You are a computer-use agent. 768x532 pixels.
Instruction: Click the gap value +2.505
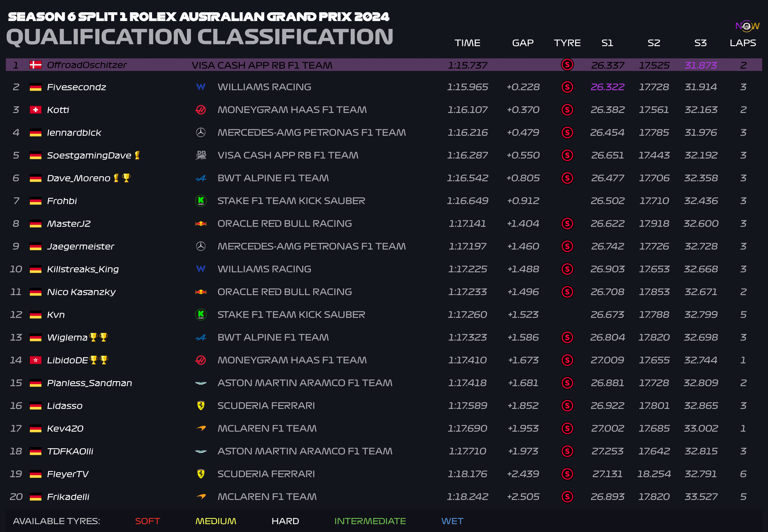(523, 497)
